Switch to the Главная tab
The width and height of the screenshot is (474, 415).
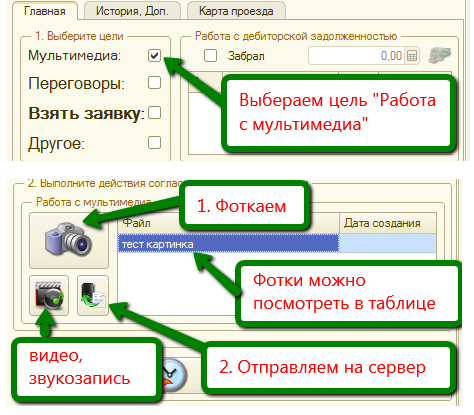click(x=45, y=11)
